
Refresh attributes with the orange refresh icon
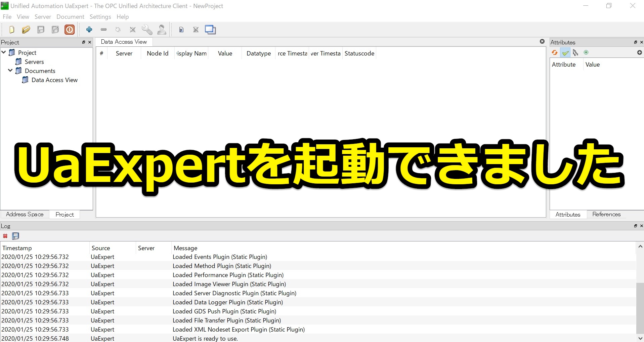[554, 52]
